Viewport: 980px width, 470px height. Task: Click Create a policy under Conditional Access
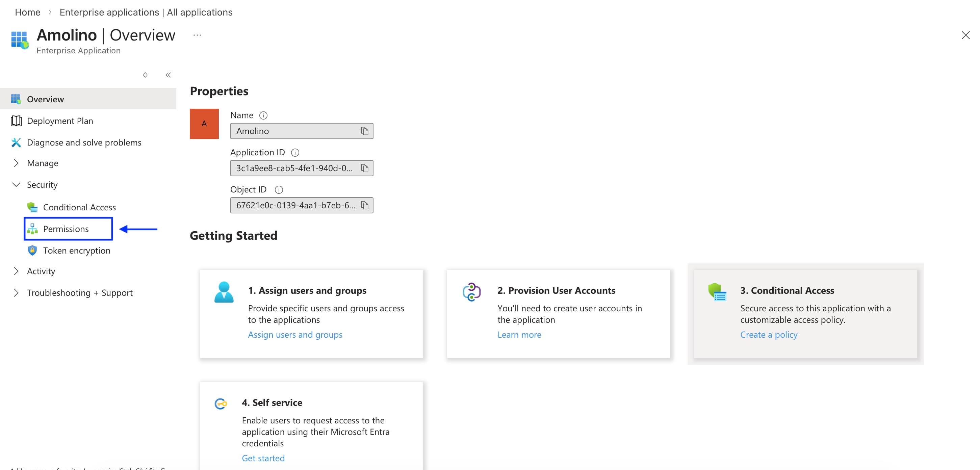[x=769, y=334]
